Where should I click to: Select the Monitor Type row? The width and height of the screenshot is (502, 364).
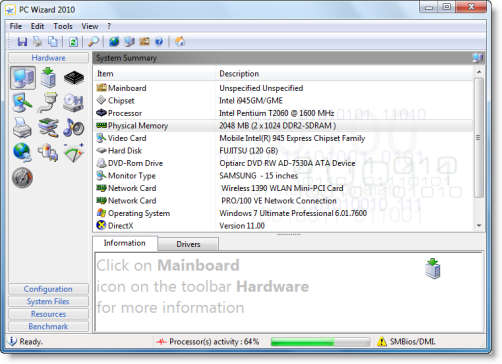point(284,176)
